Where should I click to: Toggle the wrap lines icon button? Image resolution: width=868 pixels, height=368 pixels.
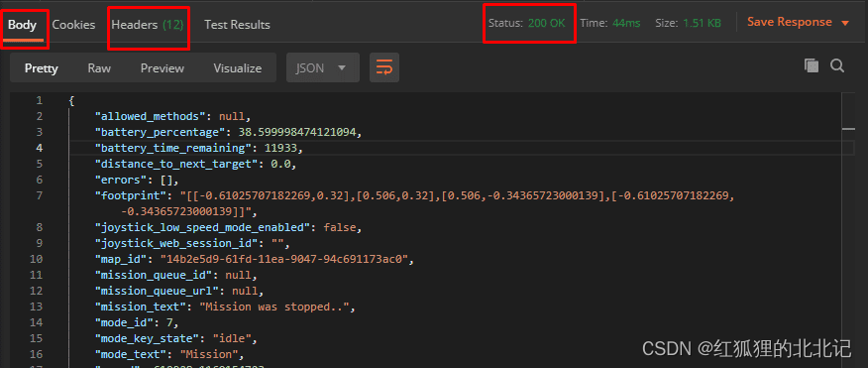click(x=384, y=67)
